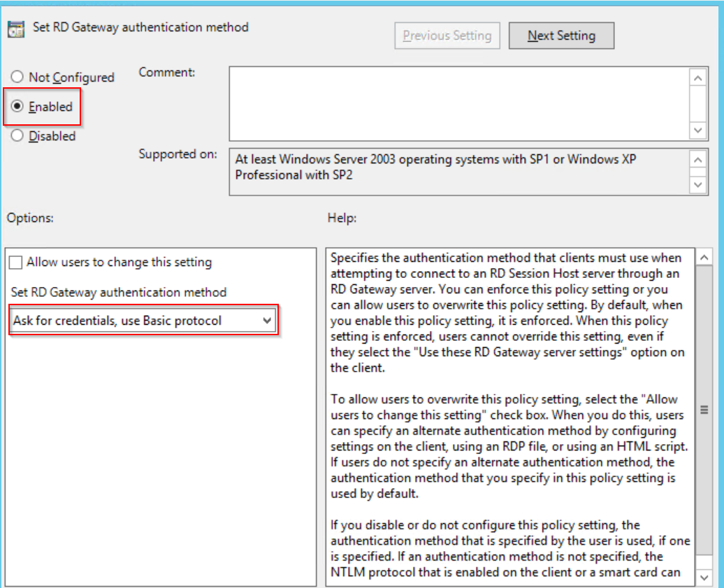This screenshot has width=724, height=588.
Task: Click the Supported on scroll down arrow
Action: click(x=698, y=185)
